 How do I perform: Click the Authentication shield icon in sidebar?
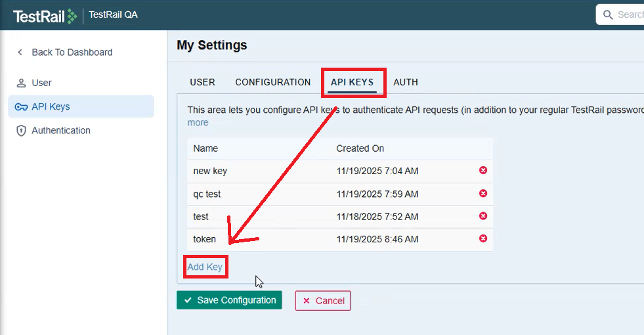tap(21, 131)
